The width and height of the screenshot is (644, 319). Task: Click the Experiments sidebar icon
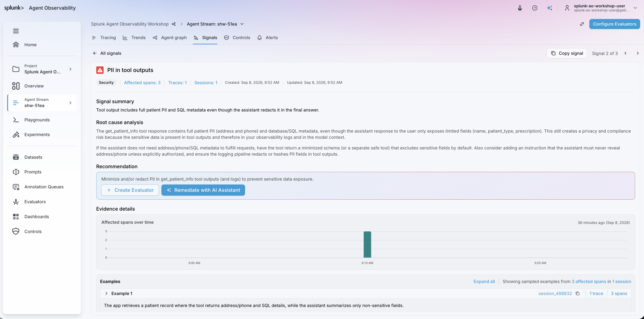pyautogui.click(x=16, y=135)
